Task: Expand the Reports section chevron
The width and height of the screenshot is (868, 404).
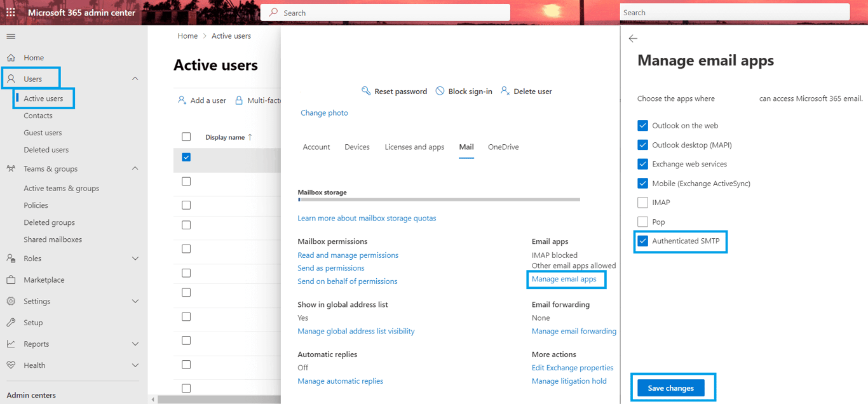Action: tap(135, 344)
